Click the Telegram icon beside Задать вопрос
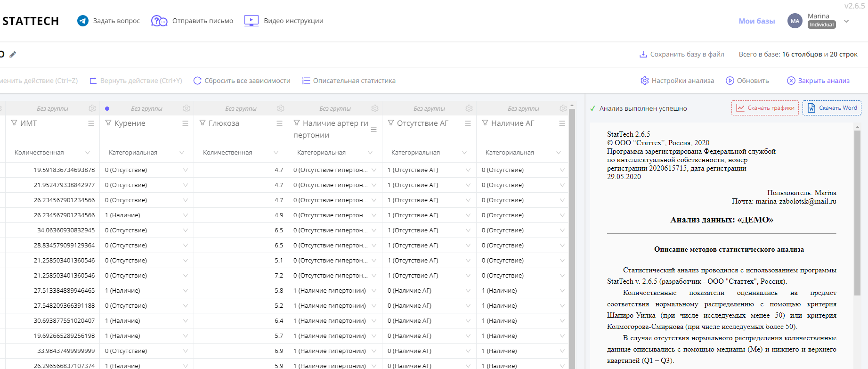 tap(83, 21)
